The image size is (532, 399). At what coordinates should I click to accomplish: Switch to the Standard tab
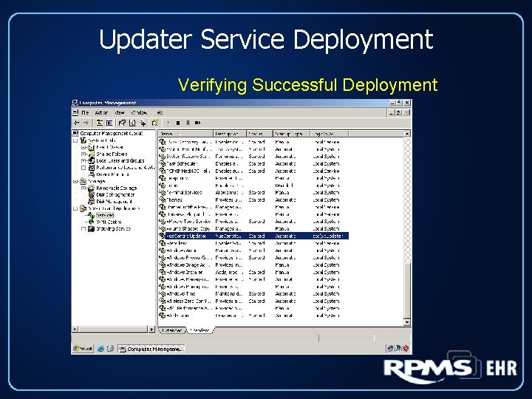[x=199, y=330]
